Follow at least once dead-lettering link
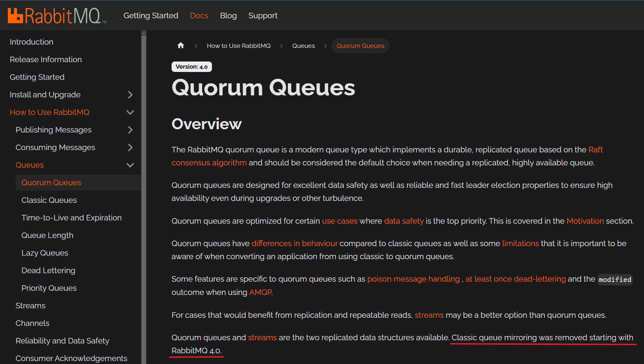This screenshot has width=644, height=364. [x=516, y=279]
